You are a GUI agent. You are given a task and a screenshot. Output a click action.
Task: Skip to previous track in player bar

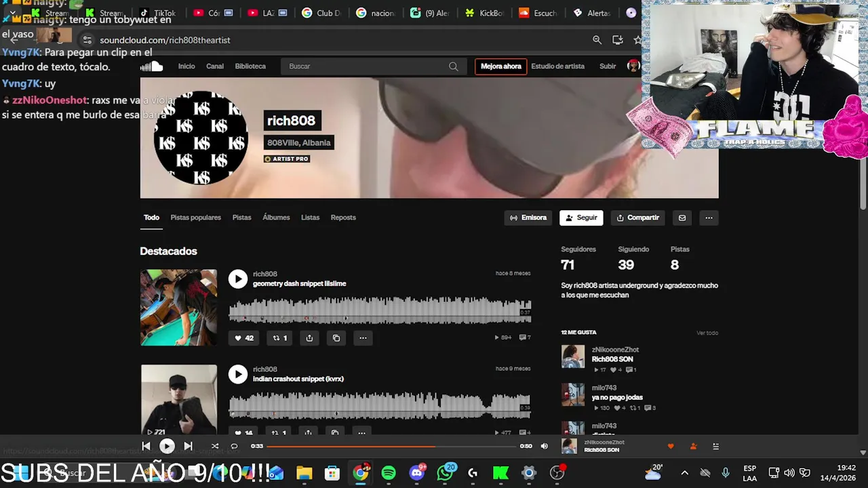tap(146, 446)
